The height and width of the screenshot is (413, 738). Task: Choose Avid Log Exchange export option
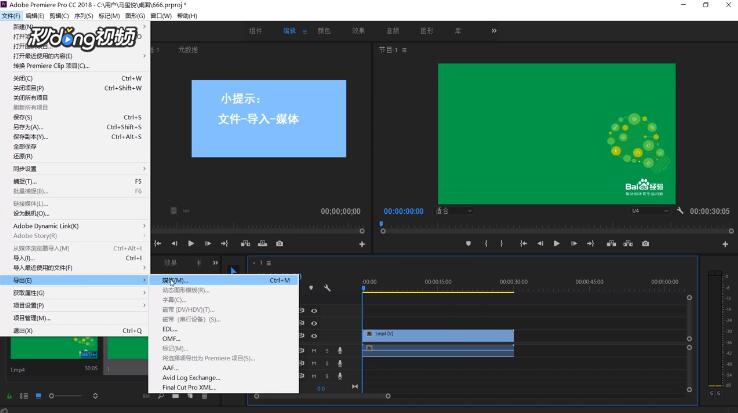click(x=224, y=378)
